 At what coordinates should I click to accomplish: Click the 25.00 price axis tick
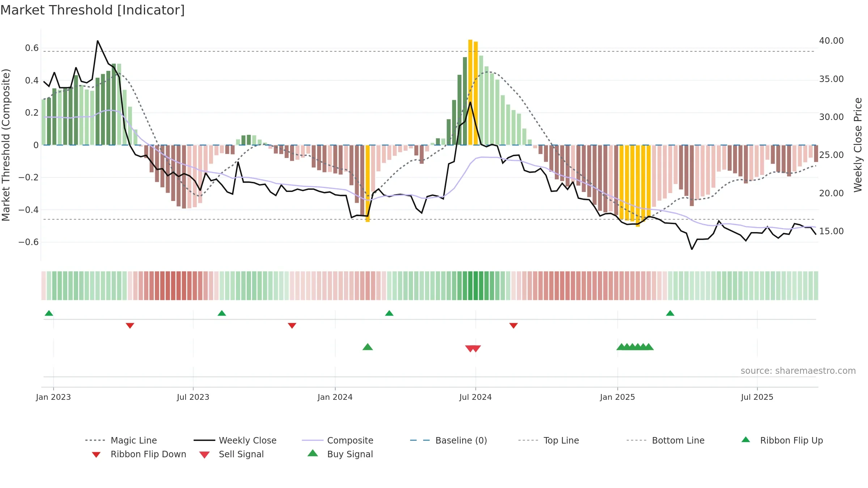[x=831, y=155]
